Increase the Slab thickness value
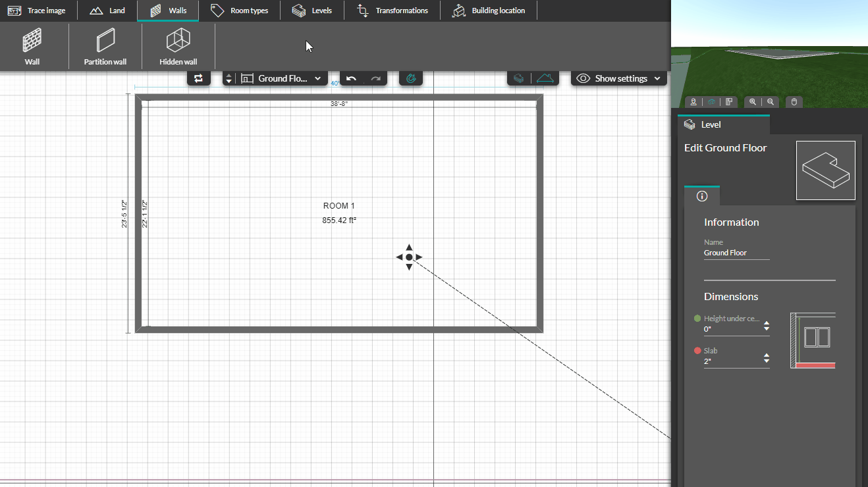The image size is (868, 487). (766, 355)
